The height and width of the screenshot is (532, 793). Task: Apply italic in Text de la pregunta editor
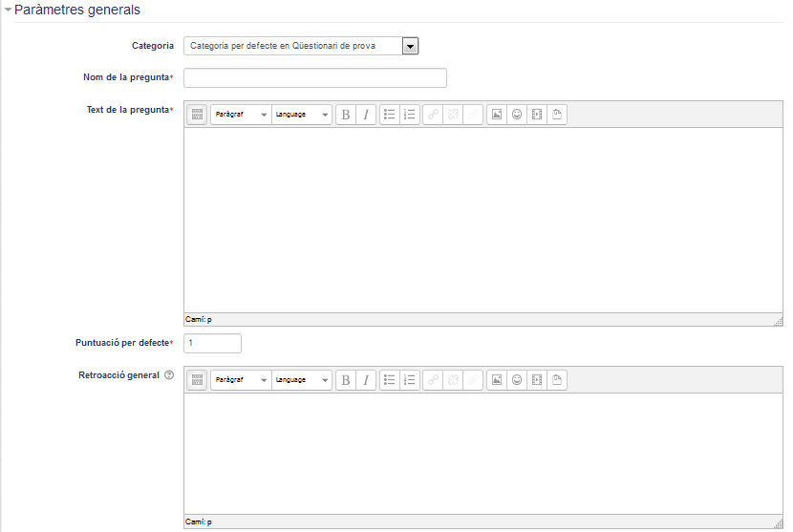pyautogui.click(x=366, y=115)
